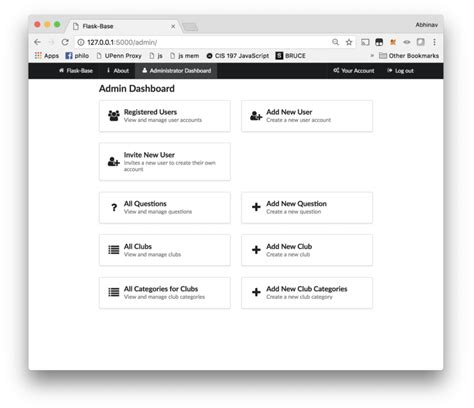Viewport: 474px width, 408px height.
Task: Click the site info icon in address bar
Action: 81,42
